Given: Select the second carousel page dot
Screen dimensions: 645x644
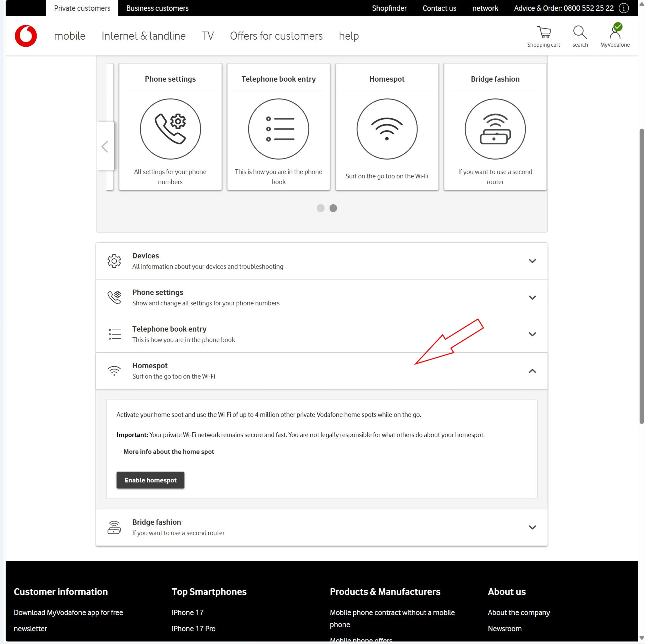Looking at the screenshot, I should pos(333,208).
